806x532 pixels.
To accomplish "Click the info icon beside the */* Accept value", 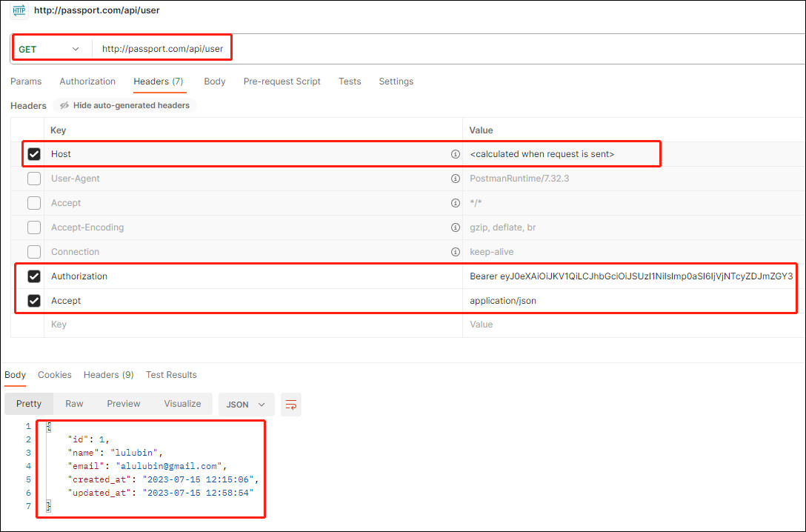I will pyautogui.click(x=456, y=203).
